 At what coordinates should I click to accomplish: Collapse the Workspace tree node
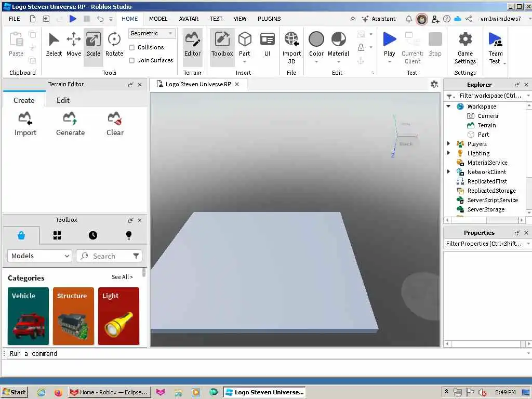[448, 106]
